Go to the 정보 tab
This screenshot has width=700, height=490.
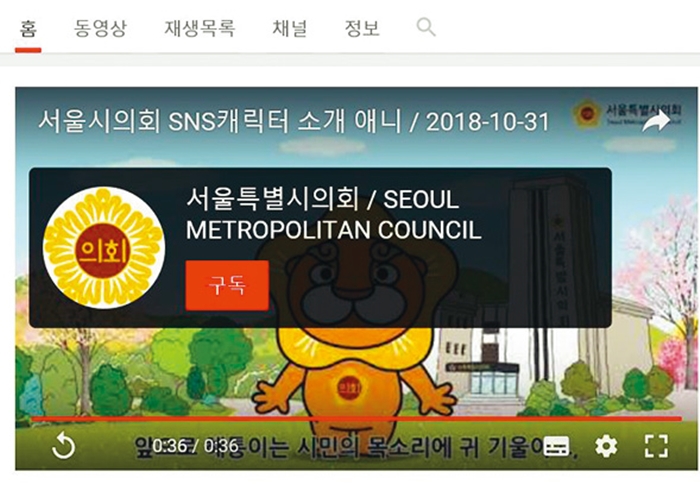click(x=362, y=28)
